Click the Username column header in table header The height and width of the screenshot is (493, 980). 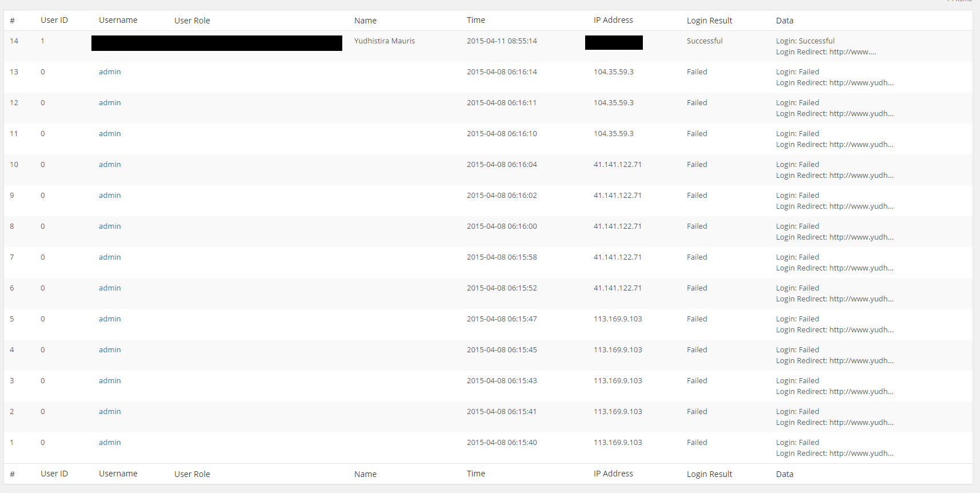pyautogui.click(x=118, y=20)
